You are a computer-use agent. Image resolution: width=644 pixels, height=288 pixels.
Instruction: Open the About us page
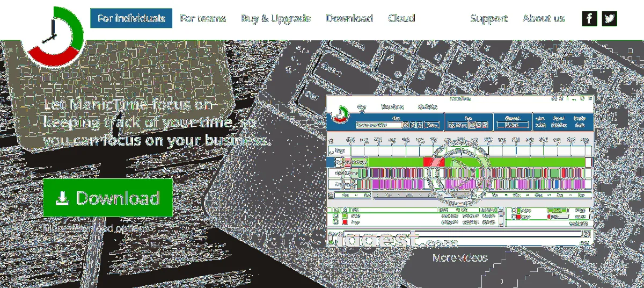(544, 18)
